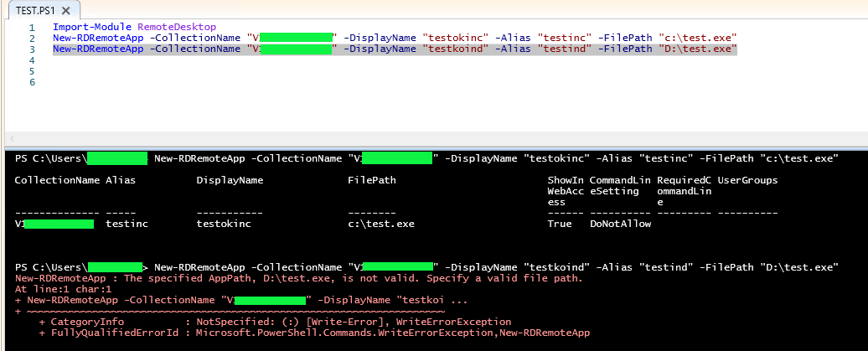
Task: Click line number 5 in the editor gutter
Action: [32, 71]
